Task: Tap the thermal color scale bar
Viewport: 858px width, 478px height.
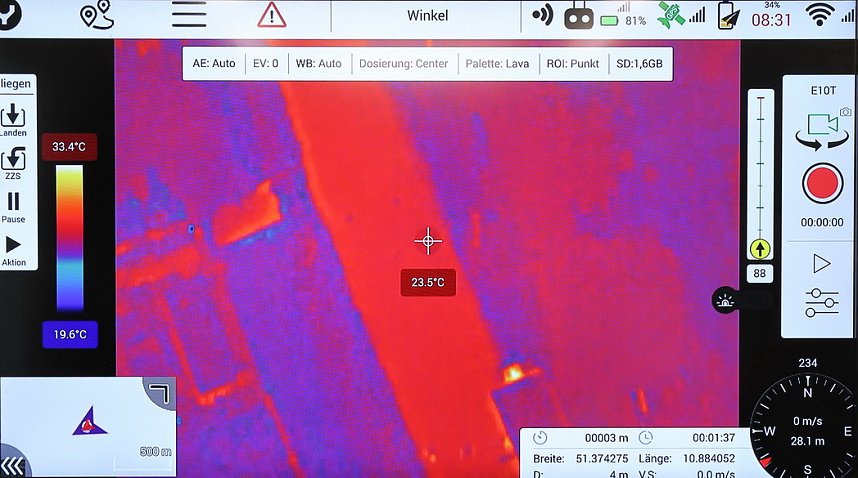Action: click(x=69, y=238)
